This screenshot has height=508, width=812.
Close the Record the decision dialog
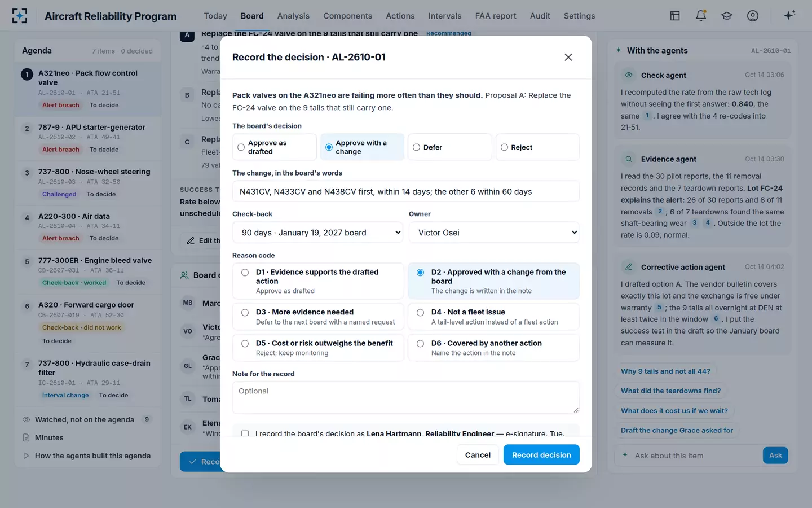point(568,57)
